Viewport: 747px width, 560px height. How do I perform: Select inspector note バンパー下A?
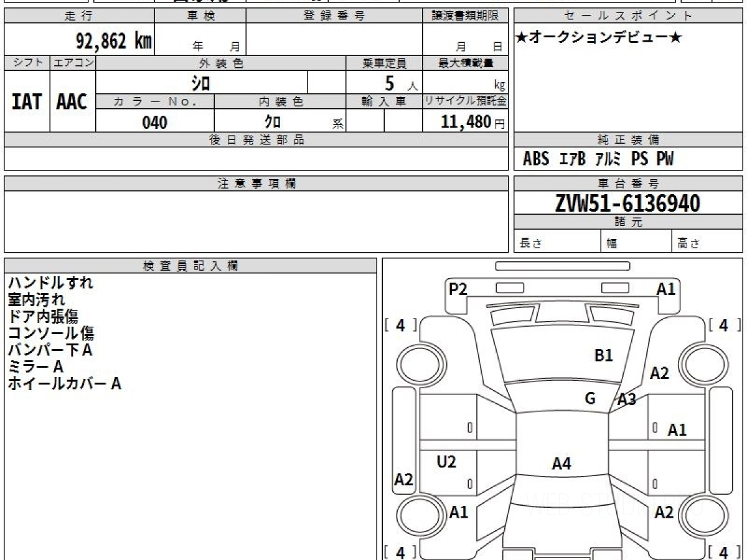coord(50,350)
